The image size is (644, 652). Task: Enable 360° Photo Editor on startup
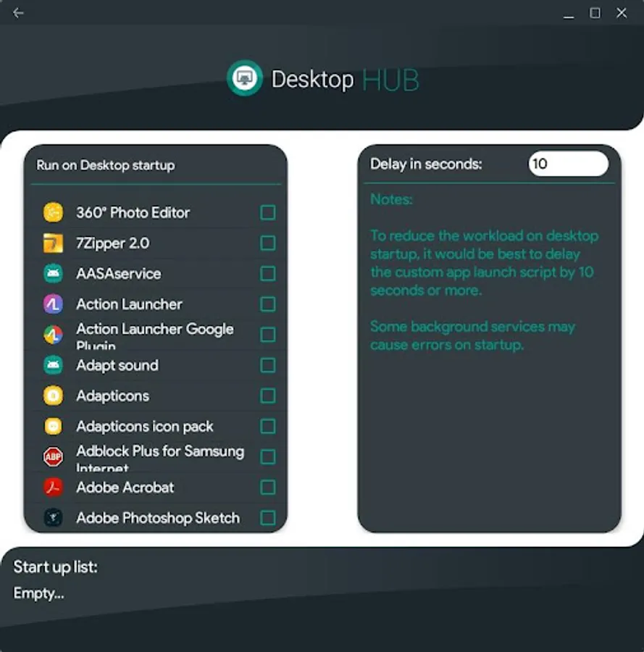[268, 212]
